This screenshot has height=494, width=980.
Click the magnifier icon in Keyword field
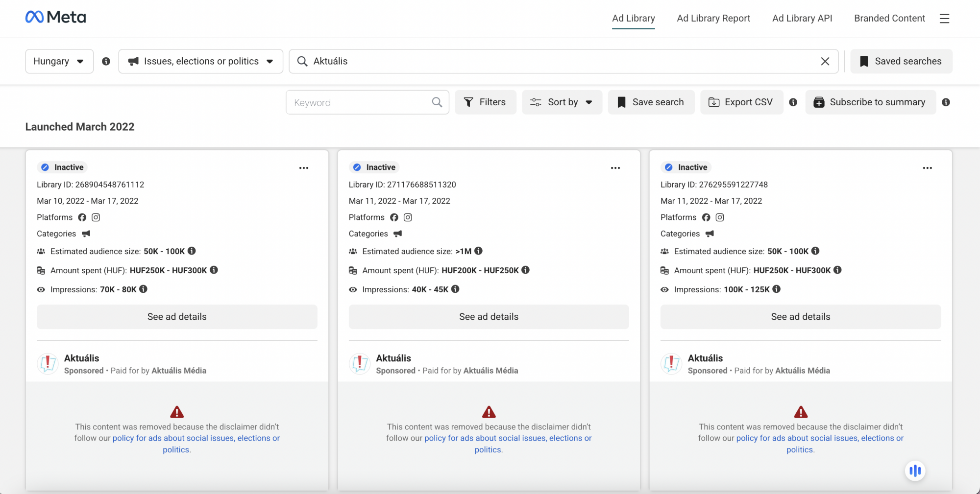coord(437,102)
